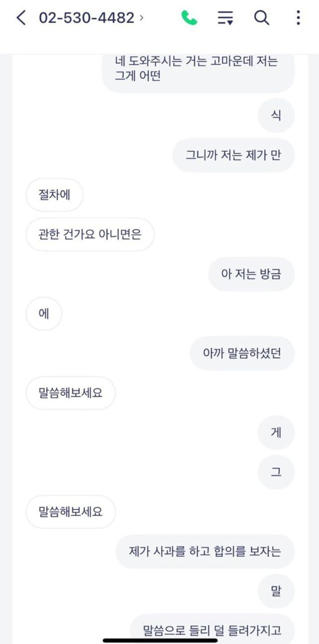Select the '식' sent bubble

click(276, 116)
